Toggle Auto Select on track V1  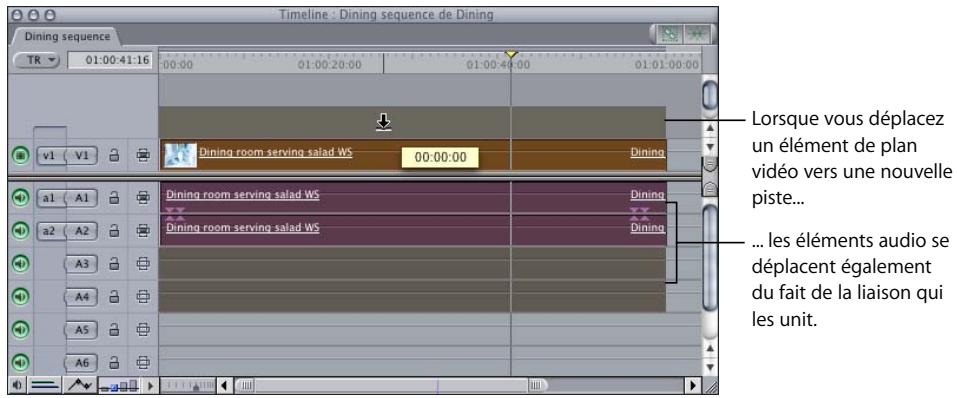143,156
